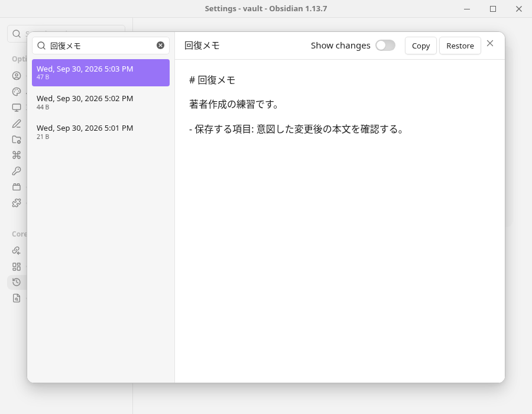Viewport: 532px width, 414px height.
Task: Open the monitor icon settings tab
Action: pyautogui.click(x=17, y=108)
